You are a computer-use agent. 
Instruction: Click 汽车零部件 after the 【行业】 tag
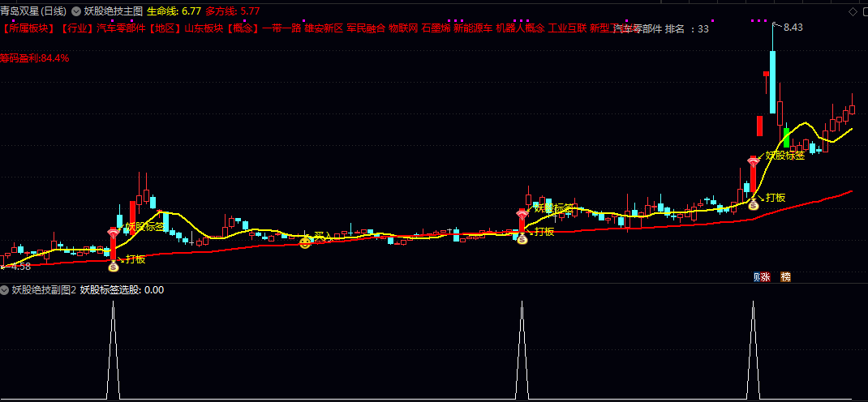(x=121, y=28)
